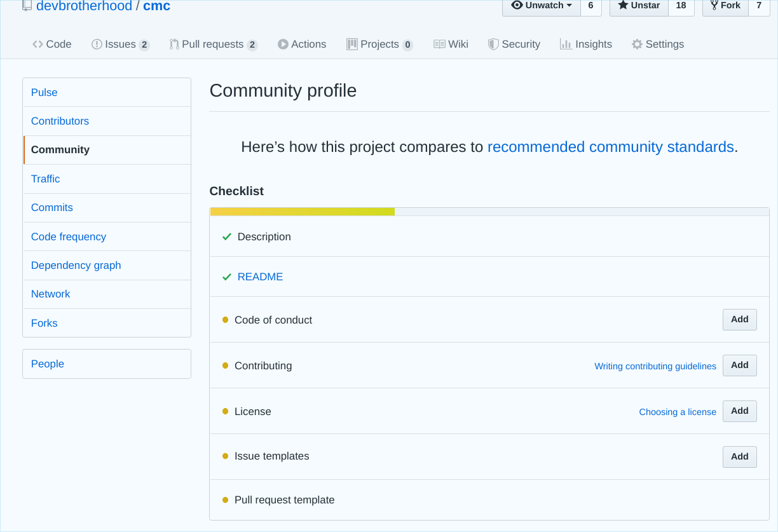Click the checklist progress bar
The image size is (778, 532).
coord(489,212)
